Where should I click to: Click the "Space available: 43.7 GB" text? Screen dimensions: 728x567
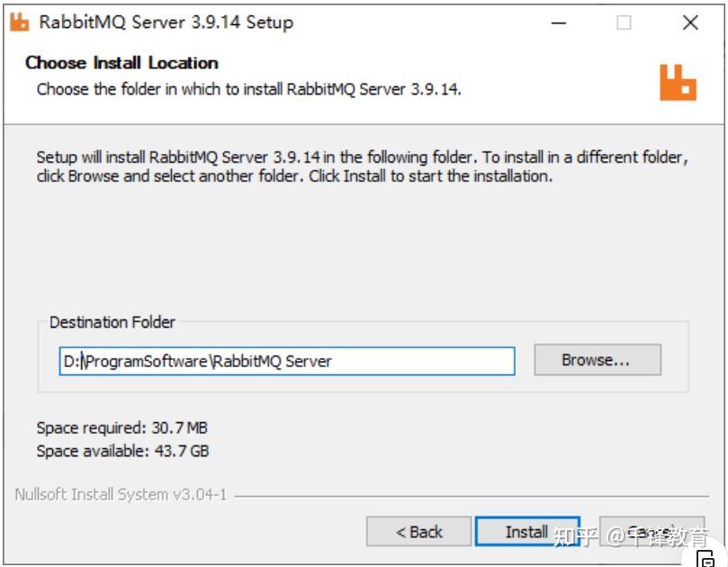122,450
